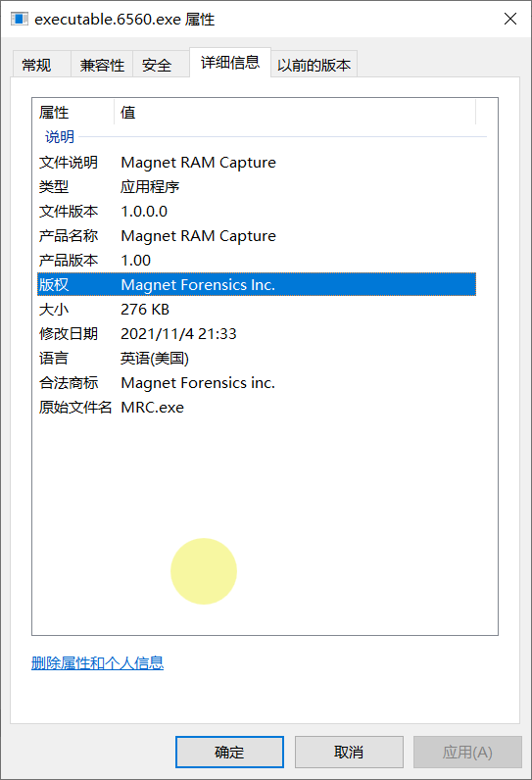This screenshot has width=532, height=780.
Task: Open the 删除属性和个人信息 link
Action: click(x=97, y=662)
